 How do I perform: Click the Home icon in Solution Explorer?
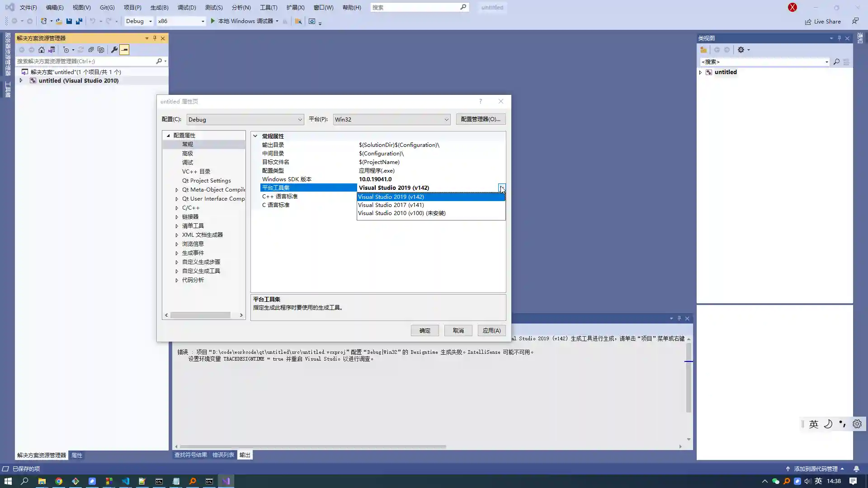pos(42,50)
